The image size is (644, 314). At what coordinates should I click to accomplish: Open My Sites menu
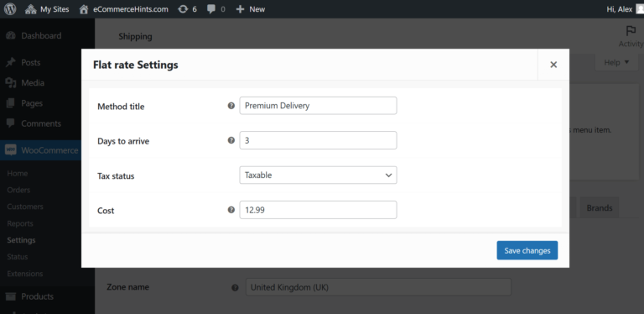tap(47, 9)
